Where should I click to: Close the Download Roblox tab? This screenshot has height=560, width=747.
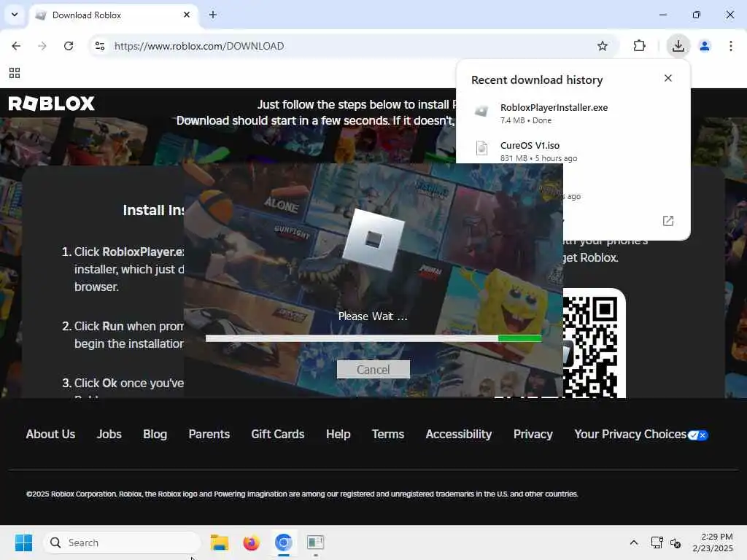(x=187, y=15)
